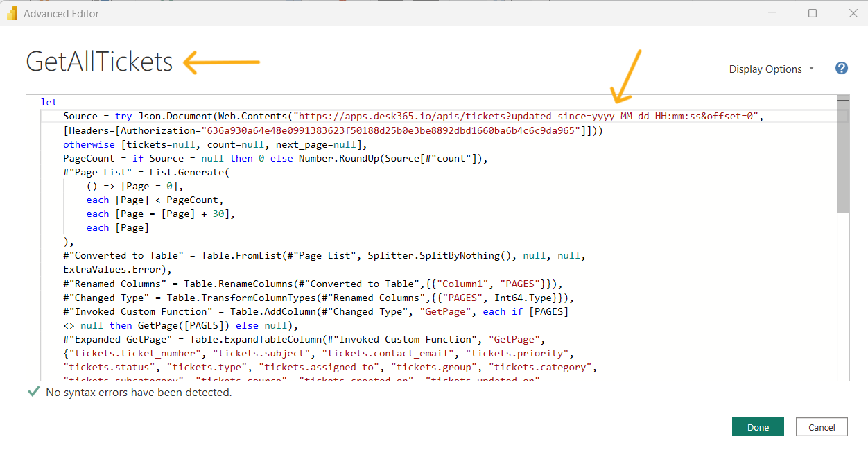The image size is (868, 457).
Task: Click the GetAllTickets query title
Action: tap(98, 62)
